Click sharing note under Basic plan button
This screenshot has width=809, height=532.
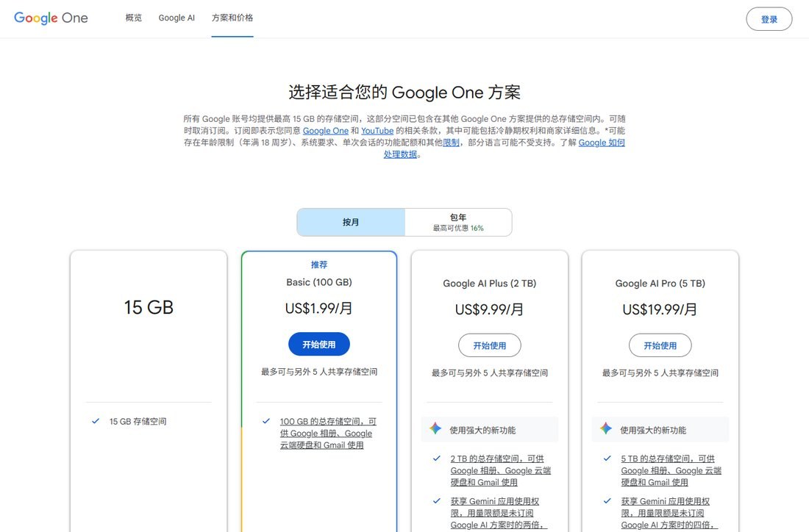point(319,372)
